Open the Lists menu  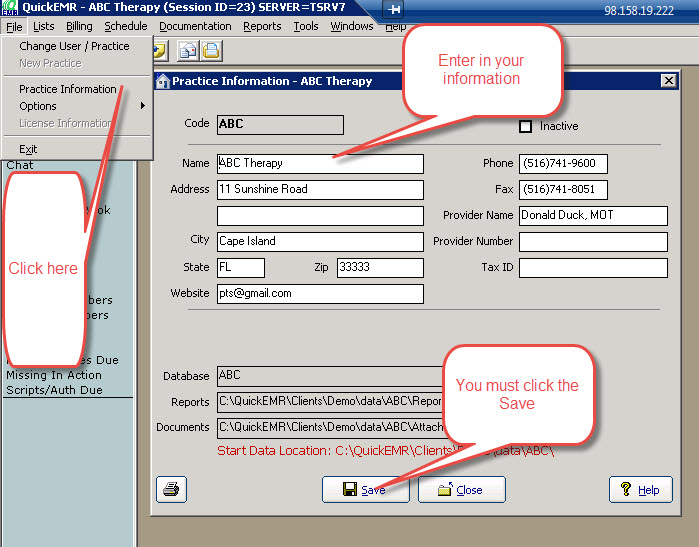44,27
